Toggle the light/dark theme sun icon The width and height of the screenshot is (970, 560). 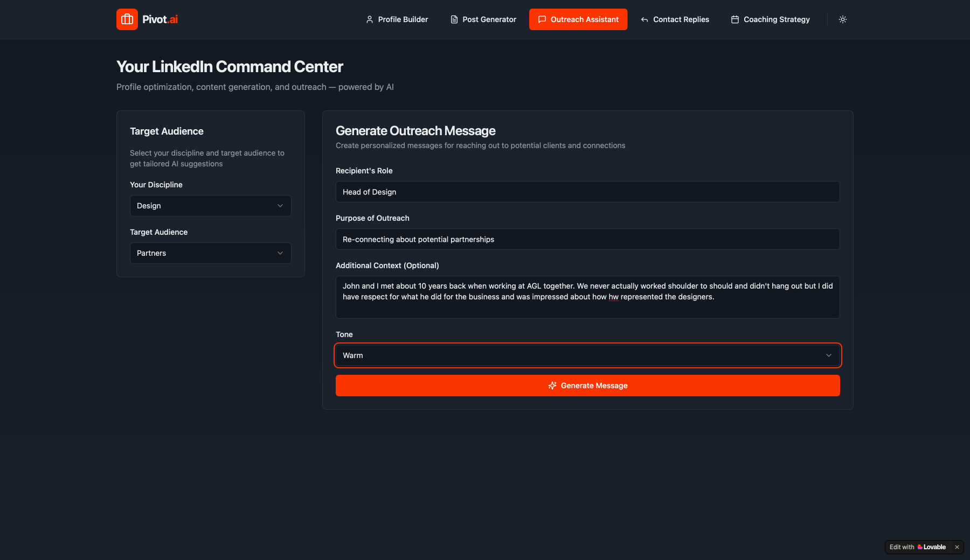click(x=843, y=19)
